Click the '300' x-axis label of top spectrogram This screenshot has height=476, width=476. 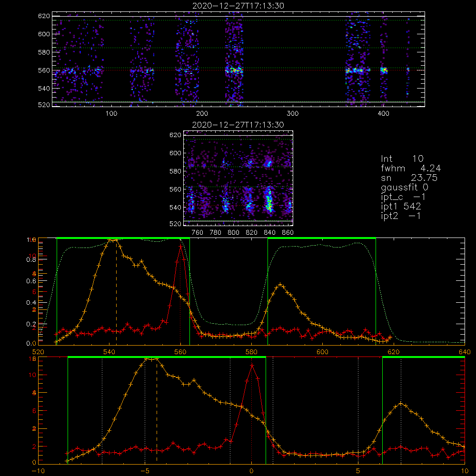point(293,114)
